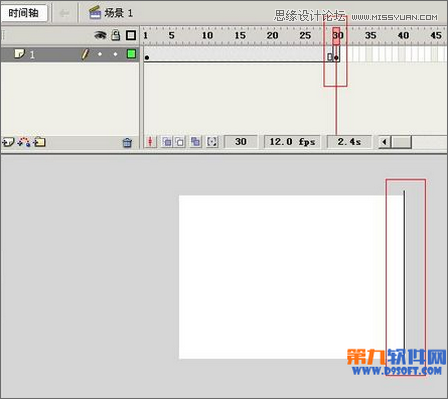Click frame 45 on the timeline ruler
Image resolution: width=448 pixels, height=399 pixels.
click(436, 35)
